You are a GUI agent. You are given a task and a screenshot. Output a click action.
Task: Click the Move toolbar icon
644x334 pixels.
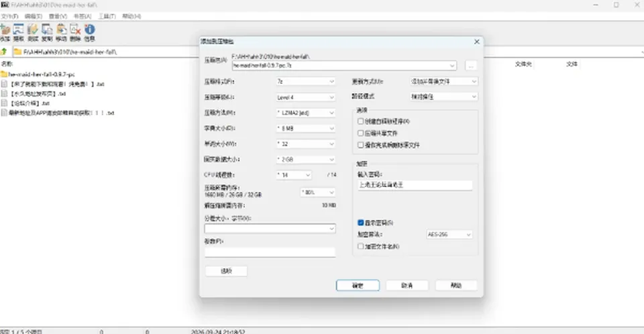(x=61, y=30)
